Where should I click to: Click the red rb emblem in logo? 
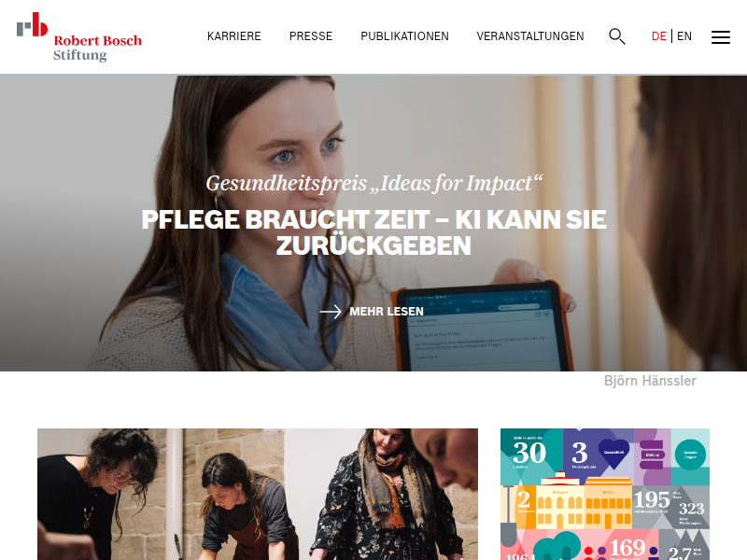[x=32, y=24]
